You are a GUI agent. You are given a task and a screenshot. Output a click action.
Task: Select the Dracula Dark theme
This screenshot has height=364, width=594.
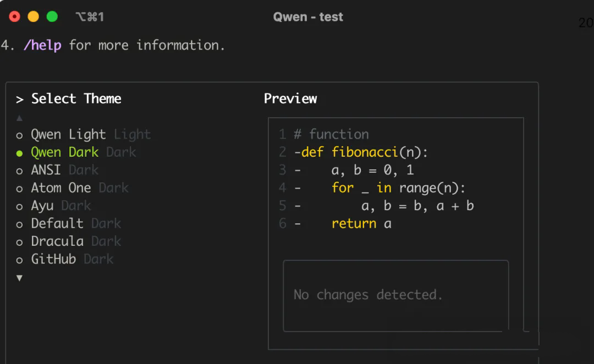click(x=69, y=241)
